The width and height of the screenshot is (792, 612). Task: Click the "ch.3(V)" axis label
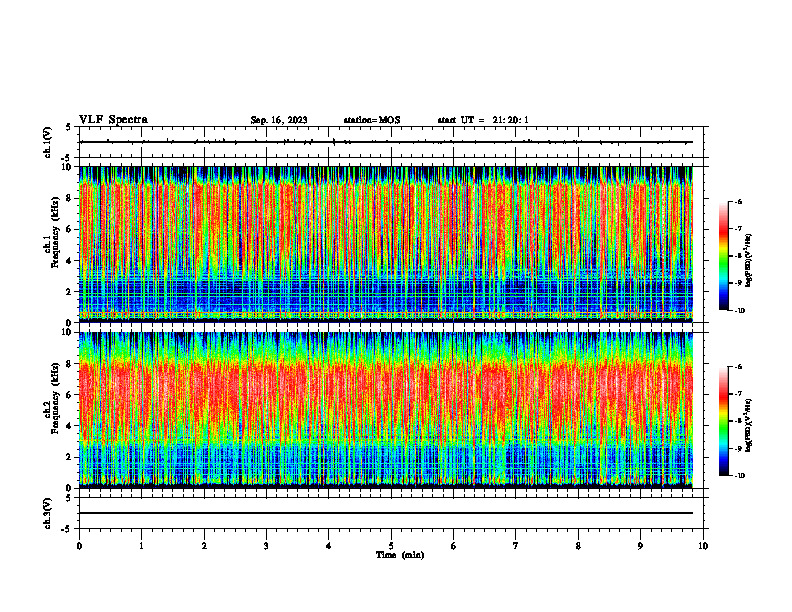48,513
